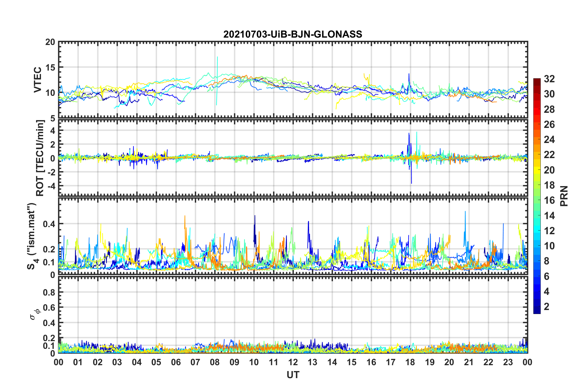Click colorbar tick label 14
586x392 pixels.
[549, 216]
